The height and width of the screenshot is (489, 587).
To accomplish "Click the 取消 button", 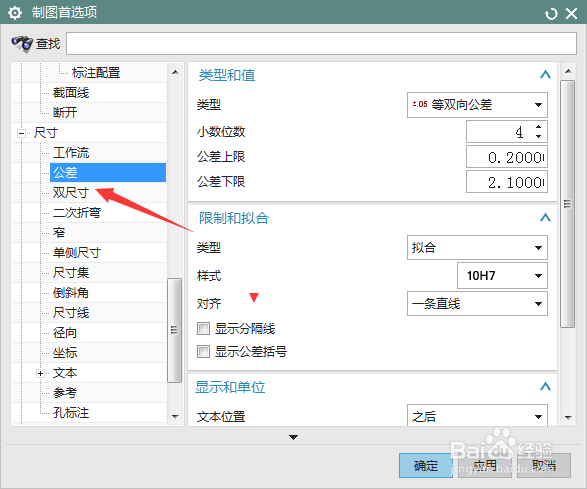I will [544, 465].
